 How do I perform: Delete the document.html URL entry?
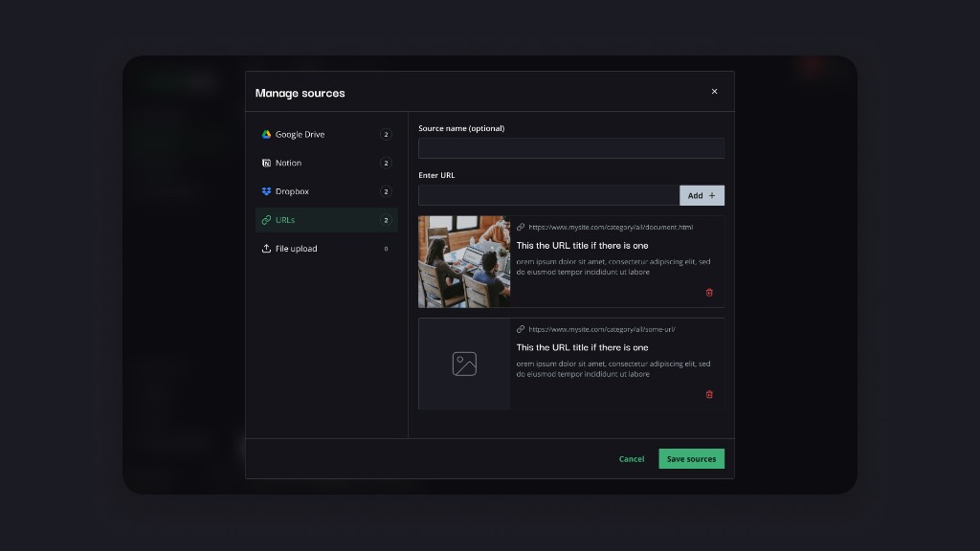[709, 293]
